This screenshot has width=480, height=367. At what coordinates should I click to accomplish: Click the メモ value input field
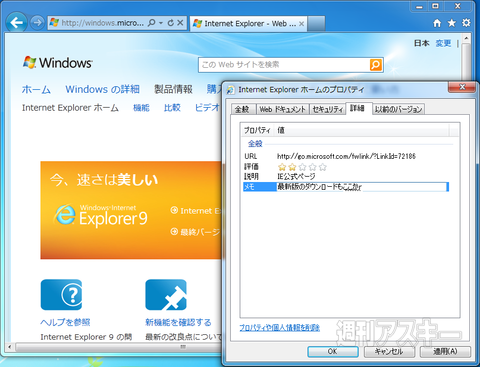[x=362, y=187]
